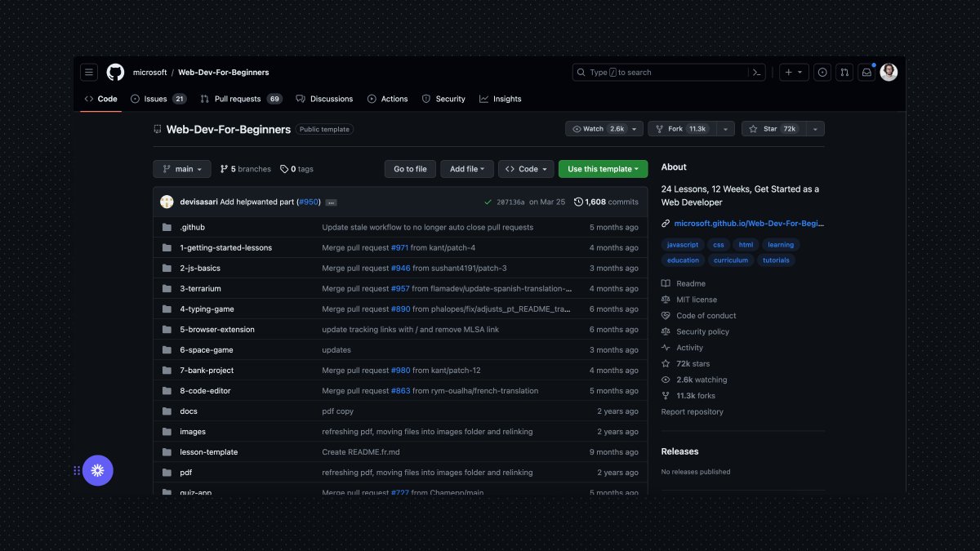Click the GitHub Octocat logo
This screenshot has height=551, width=980.
coord(115,72)
